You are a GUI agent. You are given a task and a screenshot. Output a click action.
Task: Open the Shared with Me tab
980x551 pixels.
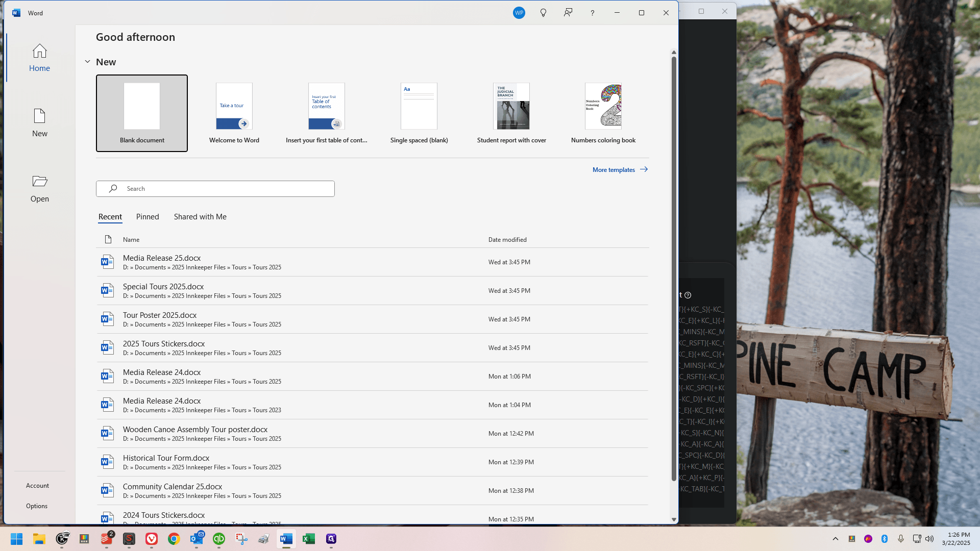coord(200,217)
